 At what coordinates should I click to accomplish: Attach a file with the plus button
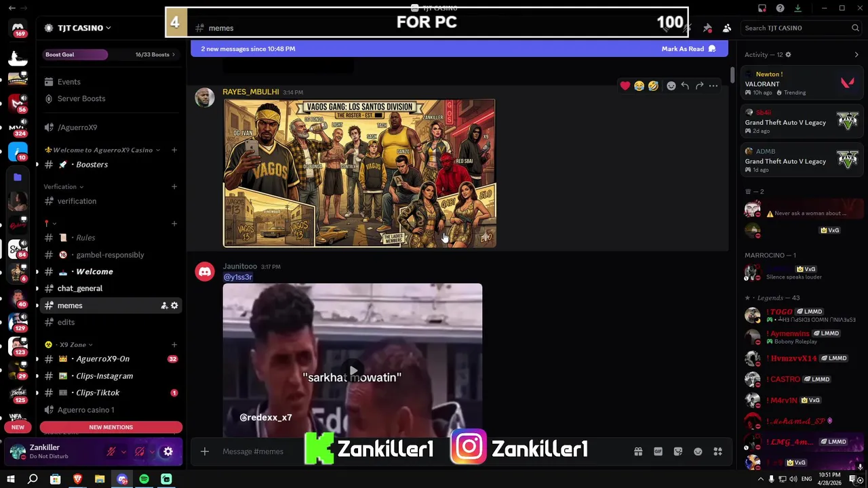pos(204,451)
